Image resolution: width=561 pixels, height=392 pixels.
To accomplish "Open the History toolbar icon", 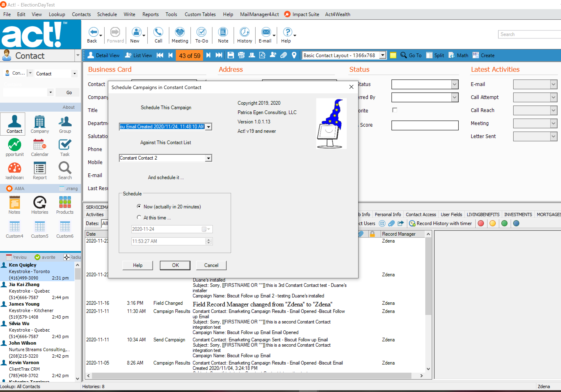I will point(245,35).
